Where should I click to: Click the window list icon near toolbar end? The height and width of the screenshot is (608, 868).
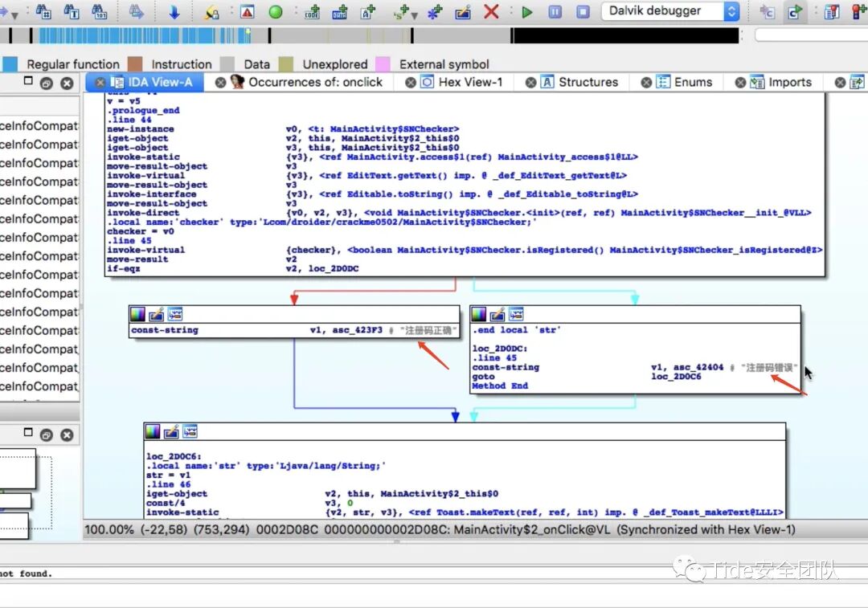point(832,11)
